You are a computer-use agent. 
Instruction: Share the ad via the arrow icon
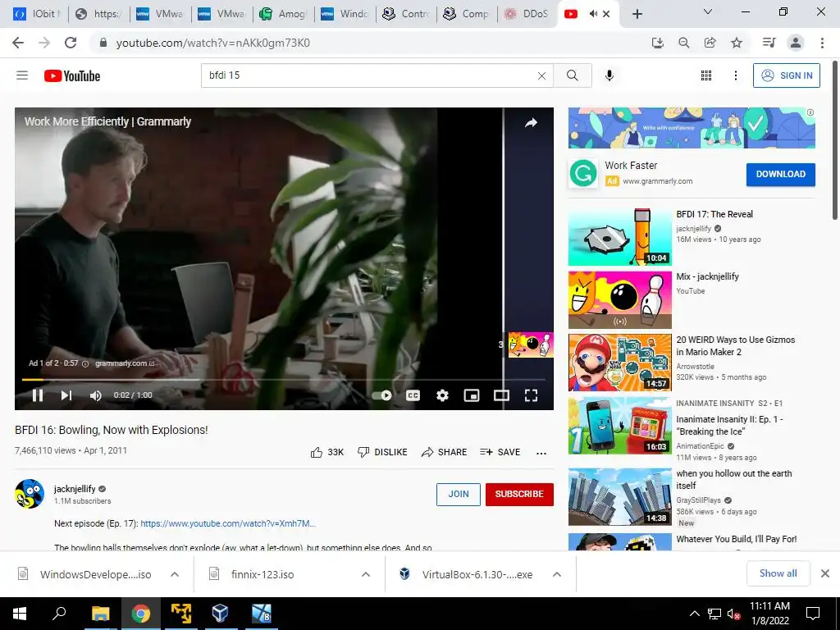tap(531, 123)
